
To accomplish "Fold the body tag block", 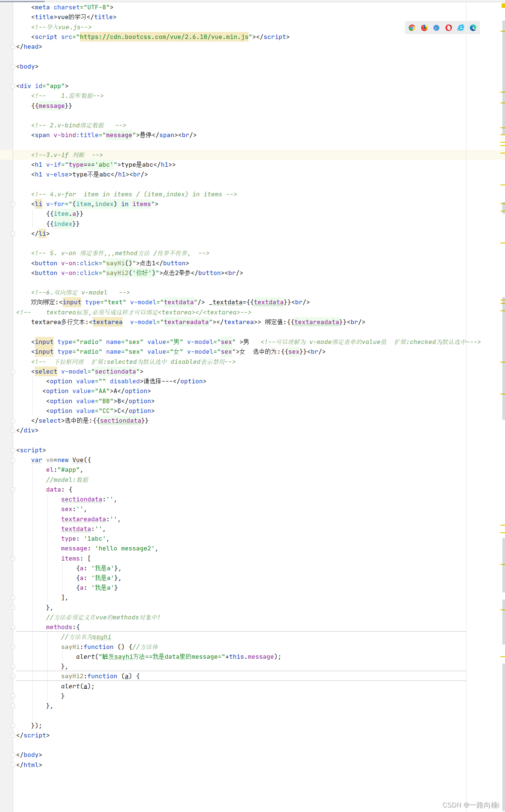I will tap(13, 67).
